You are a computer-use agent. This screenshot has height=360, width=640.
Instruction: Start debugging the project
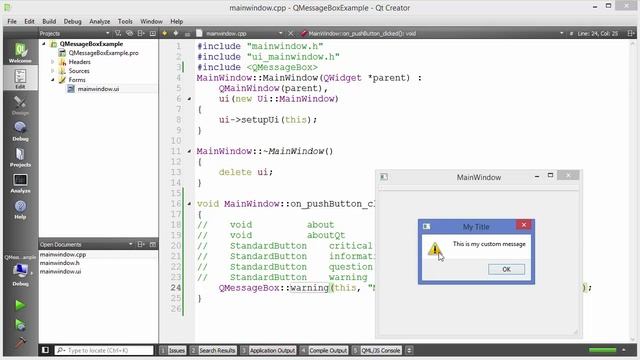20,324
